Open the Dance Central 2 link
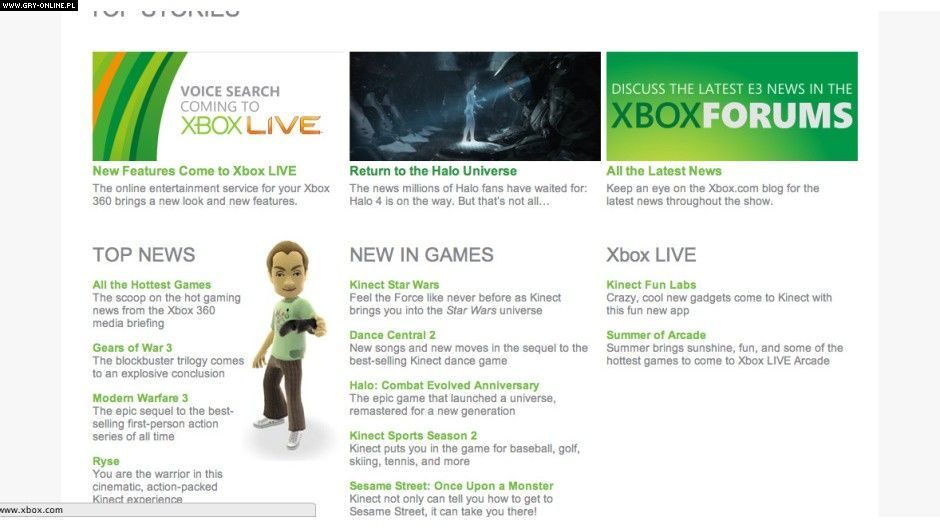This screenshot has width=940, height=528. click(x=392, y=335)
